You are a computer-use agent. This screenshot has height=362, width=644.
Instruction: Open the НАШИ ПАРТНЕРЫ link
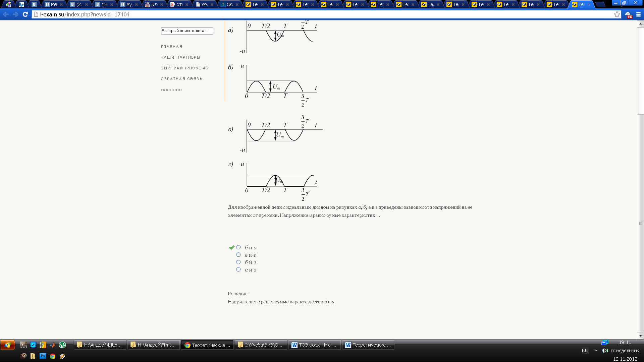click(x=180, y=57)
